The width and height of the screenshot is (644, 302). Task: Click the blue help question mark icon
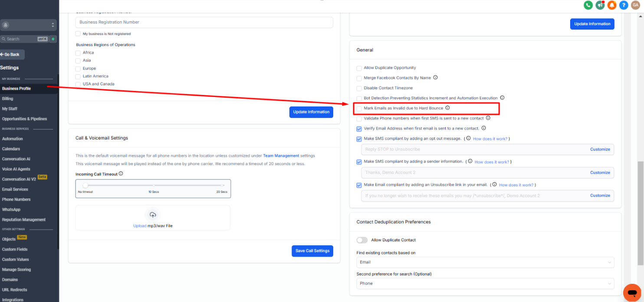624,5
